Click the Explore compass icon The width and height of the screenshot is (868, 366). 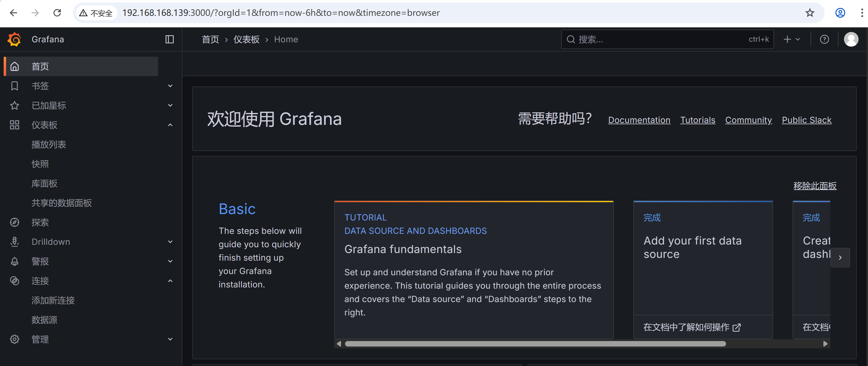coord(15,222)
